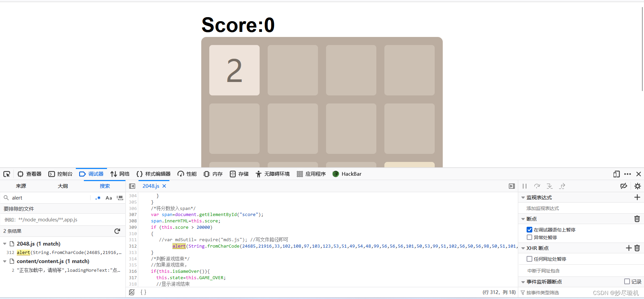Open the 样式编辑器 style editor tab
The height and width of the screenshot is (299, 644).
coord(153,174)
